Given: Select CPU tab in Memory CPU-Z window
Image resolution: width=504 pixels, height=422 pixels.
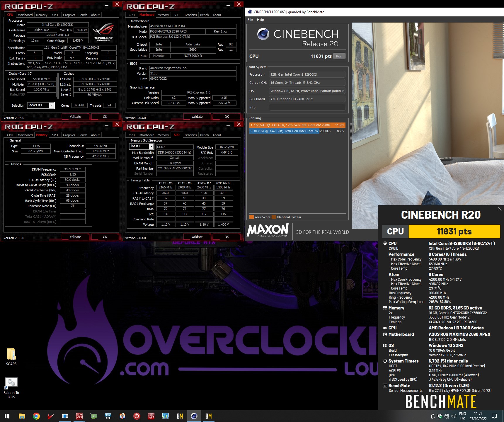Looking at the screenshot, I should 10,135.
